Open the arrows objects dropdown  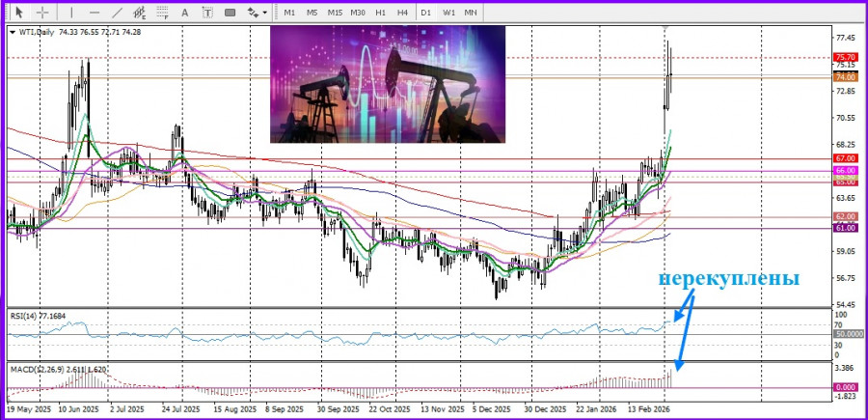(x=258, y=12)
